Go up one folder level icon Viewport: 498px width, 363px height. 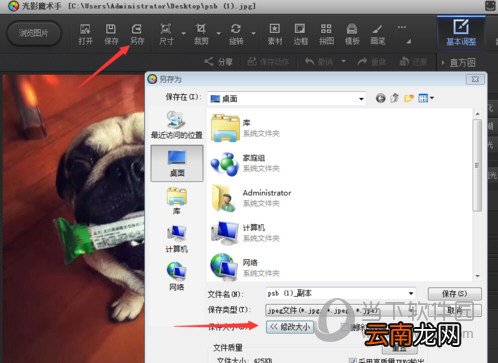click(x=395, y=98)
